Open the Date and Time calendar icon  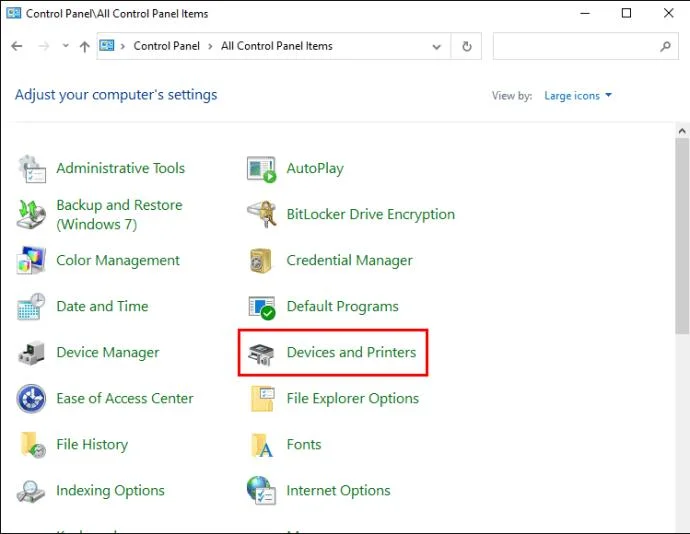[x=31, y=307]
